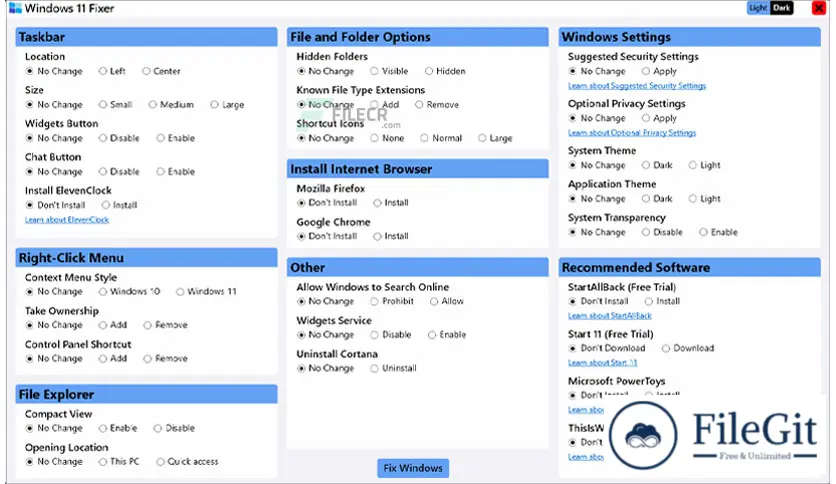
Task: Set Shortcut Icons to None
Action: [x=387, y=138]
